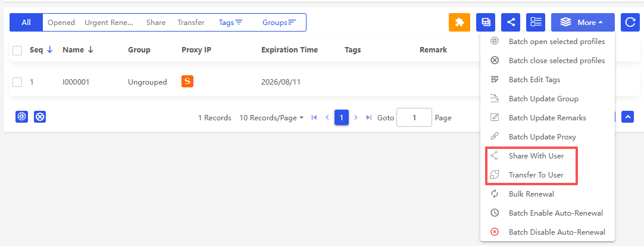
Task: Click the orange extensions puzzle icon
Action: 459,22
